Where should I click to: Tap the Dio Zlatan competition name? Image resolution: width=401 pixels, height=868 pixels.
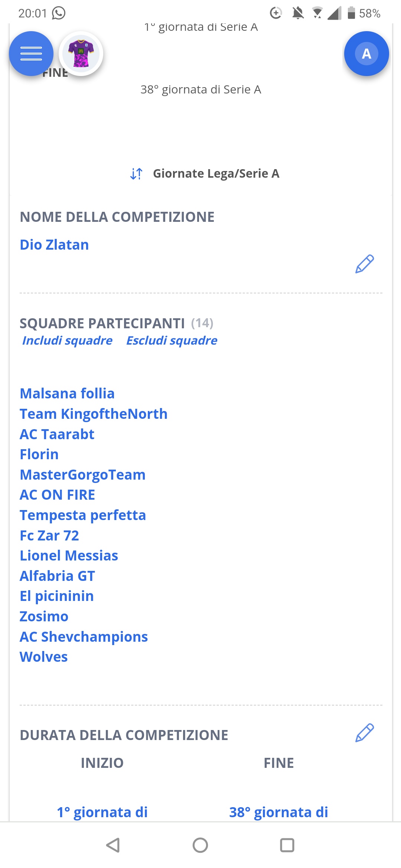pyautogui.click(x=54, y=245)
